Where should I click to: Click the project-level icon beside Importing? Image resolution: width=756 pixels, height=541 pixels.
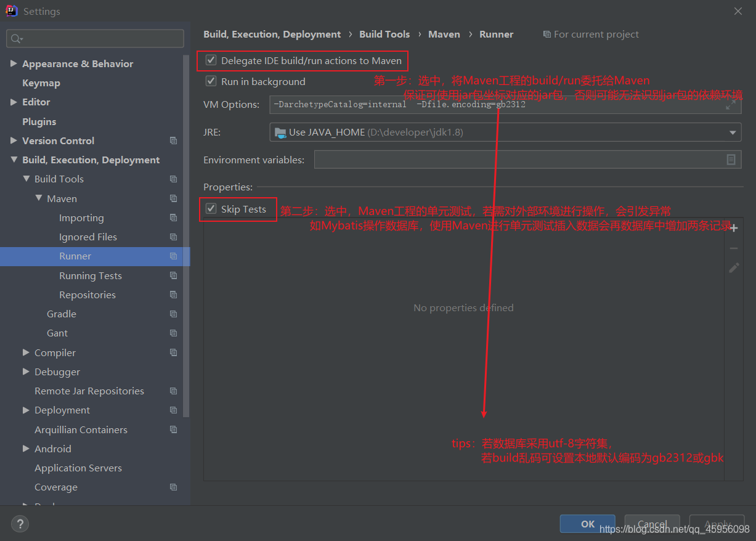pos(173,218)
